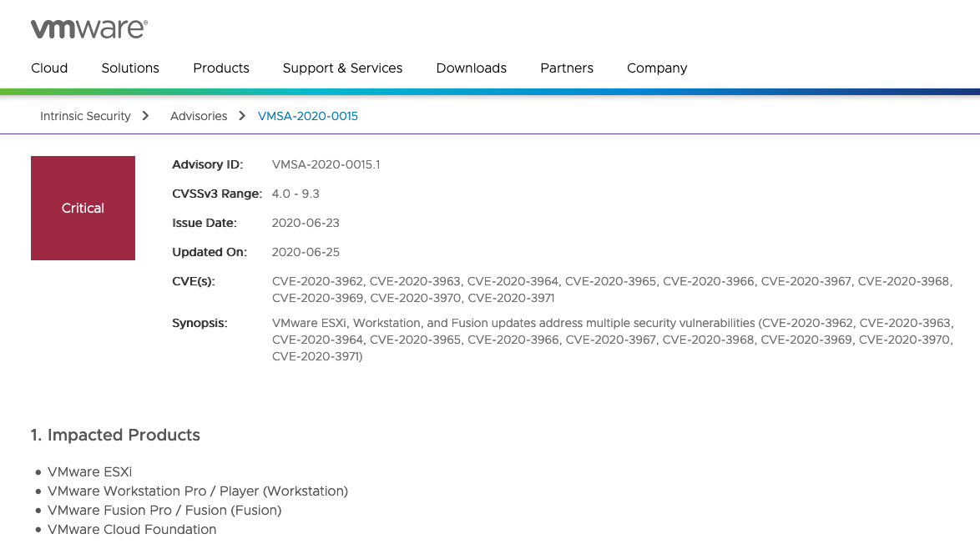Click VMware Workstation Pro / Player item
980x559 pixels.
coord(198,491)
